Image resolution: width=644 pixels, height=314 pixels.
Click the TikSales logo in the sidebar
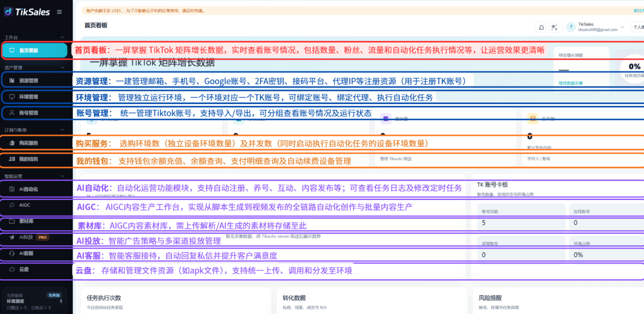(27, 12)
